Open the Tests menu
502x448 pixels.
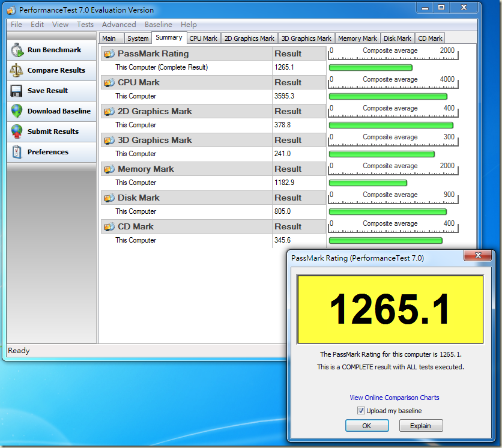click(85, 25)
